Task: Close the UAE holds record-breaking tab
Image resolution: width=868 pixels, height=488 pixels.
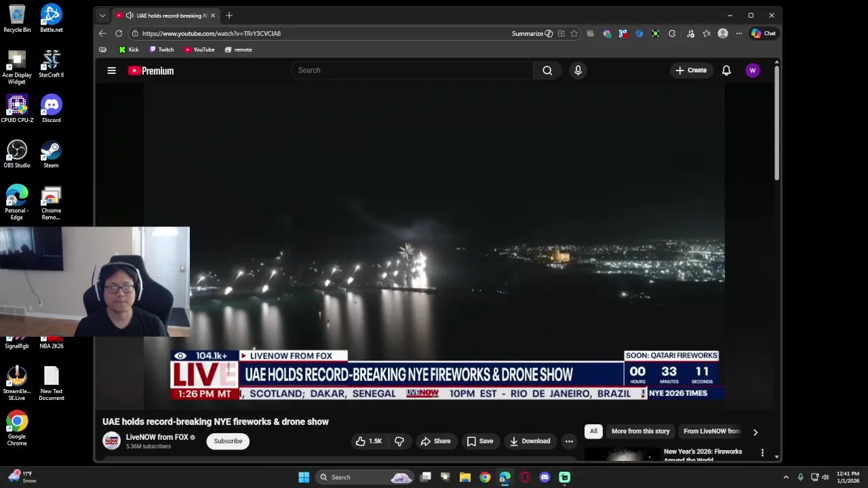Action: tap(212, 16)
